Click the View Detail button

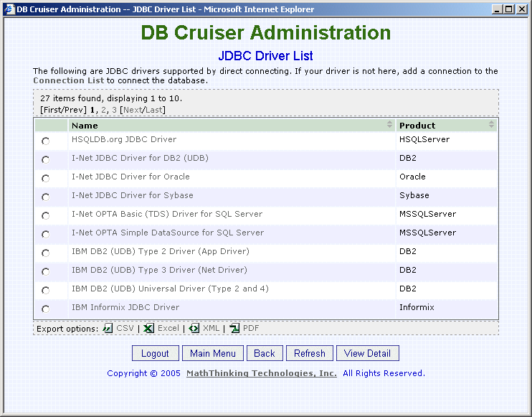(367, 353)
